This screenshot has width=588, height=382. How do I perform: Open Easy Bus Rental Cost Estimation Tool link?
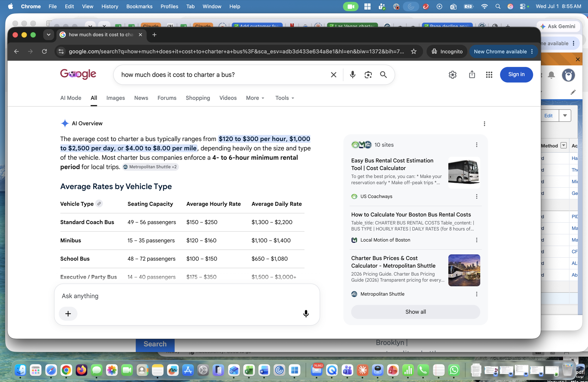[392, 164]
